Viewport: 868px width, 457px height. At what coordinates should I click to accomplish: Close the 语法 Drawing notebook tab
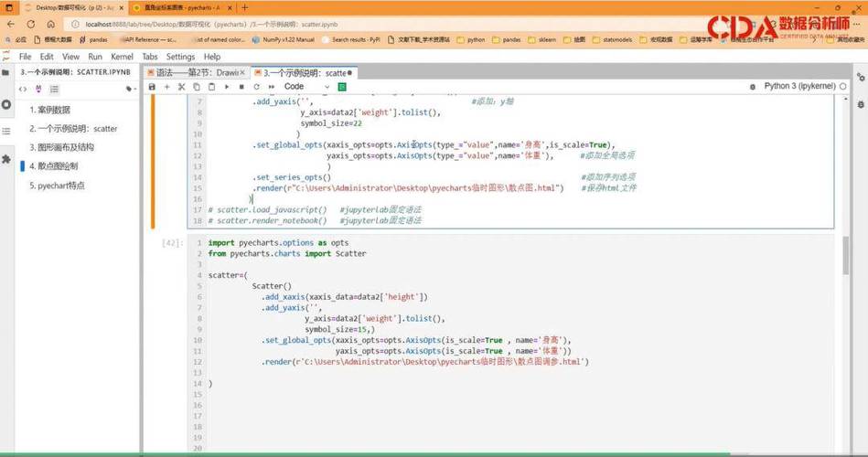coord(241,72)
